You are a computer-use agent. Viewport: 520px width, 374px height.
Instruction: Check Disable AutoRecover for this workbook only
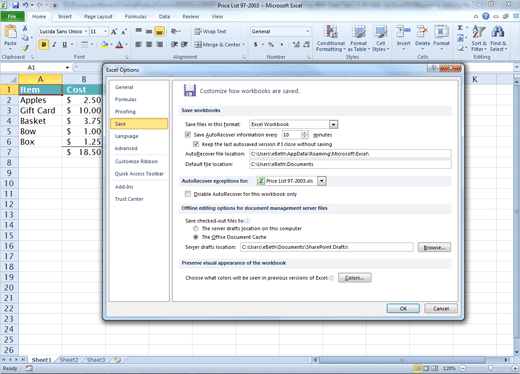tap(188, 194)
